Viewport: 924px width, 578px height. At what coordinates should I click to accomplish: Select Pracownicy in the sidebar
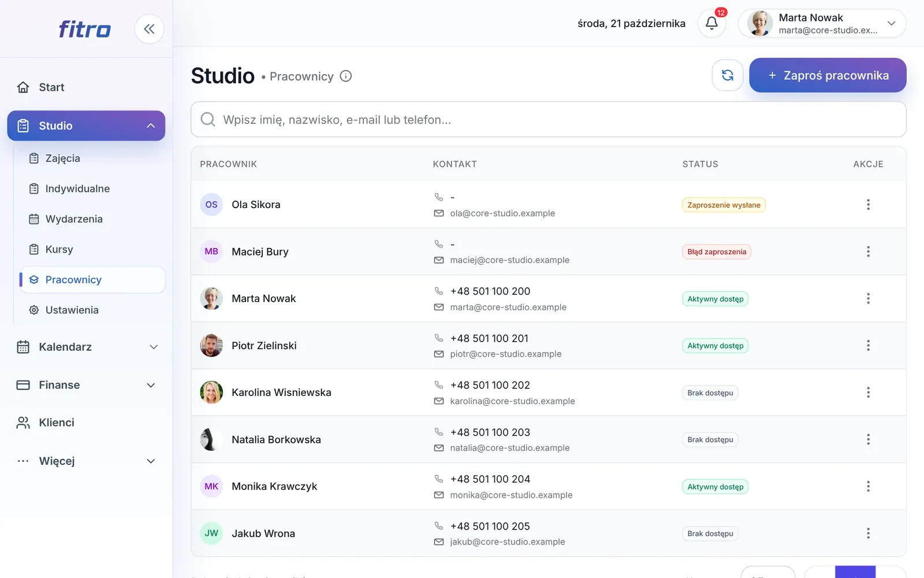[x=92, y=280]
